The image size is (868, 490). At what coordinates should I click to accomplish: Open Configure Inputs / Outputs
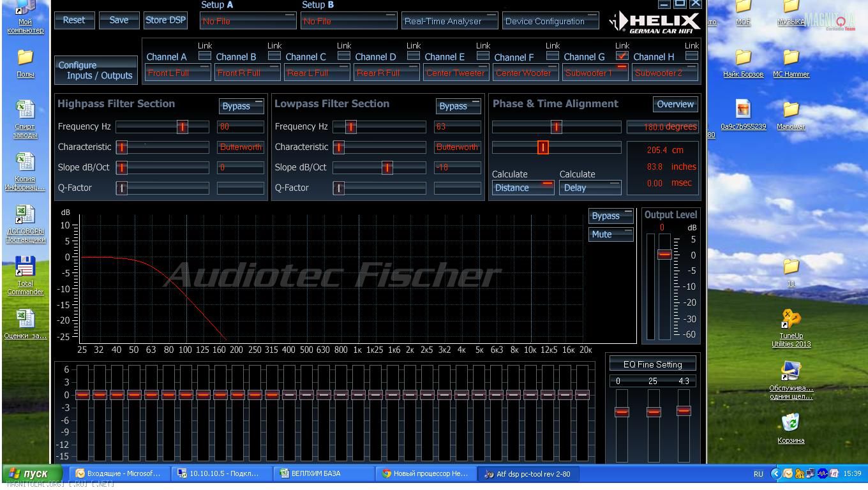(x=96, y=70)
